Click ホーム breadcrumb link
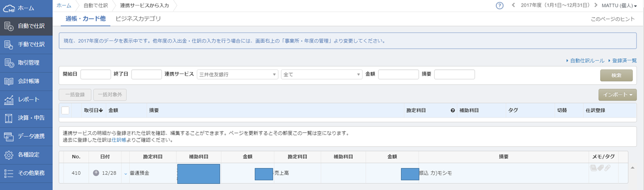Image resolution: width=644 pixels, height=190 pixels. coord(64,5)
